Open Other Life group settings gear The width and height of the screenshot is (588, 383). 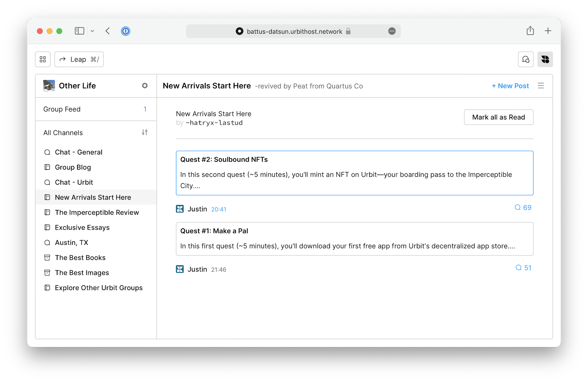click(x=145, y=86)
